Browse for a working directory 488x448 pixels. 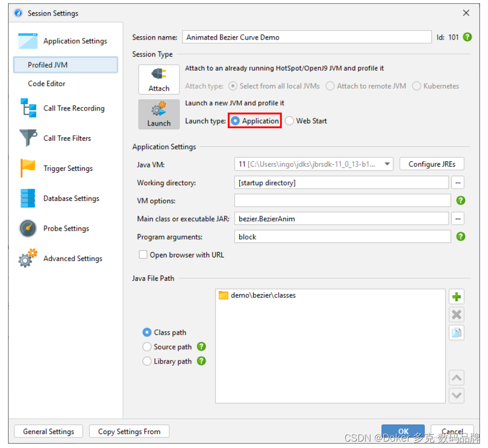pyautogui.click(x=458, y=183)
